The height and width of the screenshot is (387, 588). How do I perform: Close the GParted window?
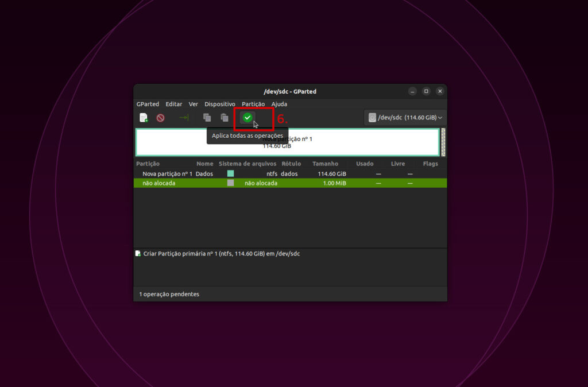coord(440,91)
